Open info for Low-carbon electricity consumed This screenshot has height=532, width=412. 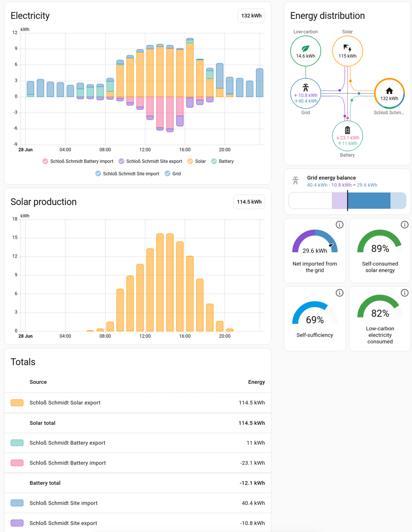click(404, 293)
